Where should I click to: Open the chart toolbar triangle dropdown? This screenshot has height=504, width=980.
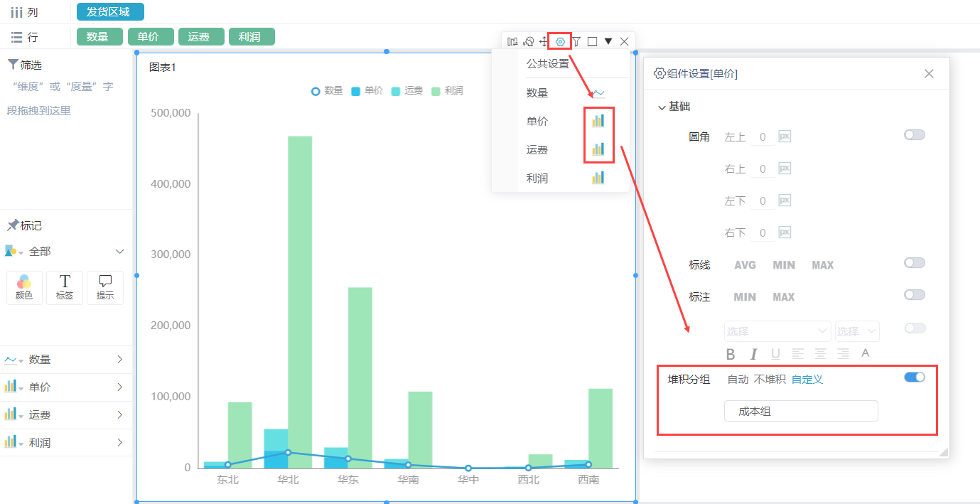[608, 41]
